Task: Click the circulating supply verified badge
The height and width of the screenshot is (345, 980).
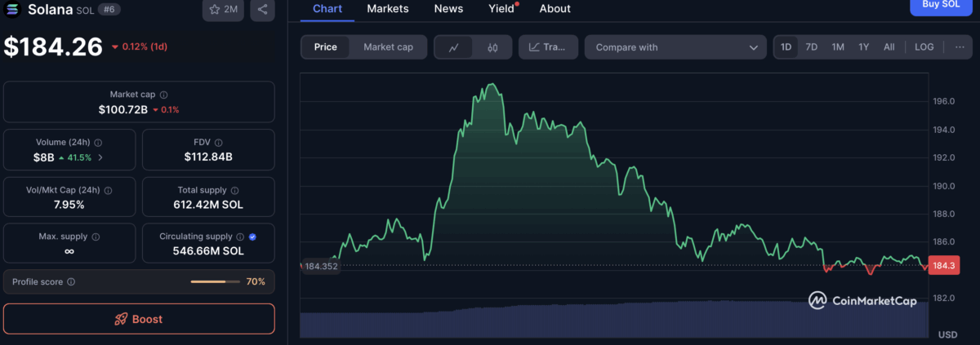Action: [252, 237]
